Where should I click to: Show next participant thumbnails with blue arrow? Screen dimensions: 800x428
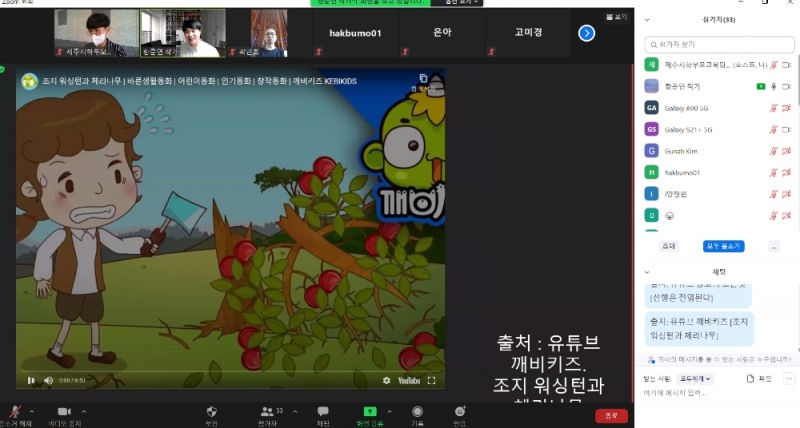pos(587,33)
